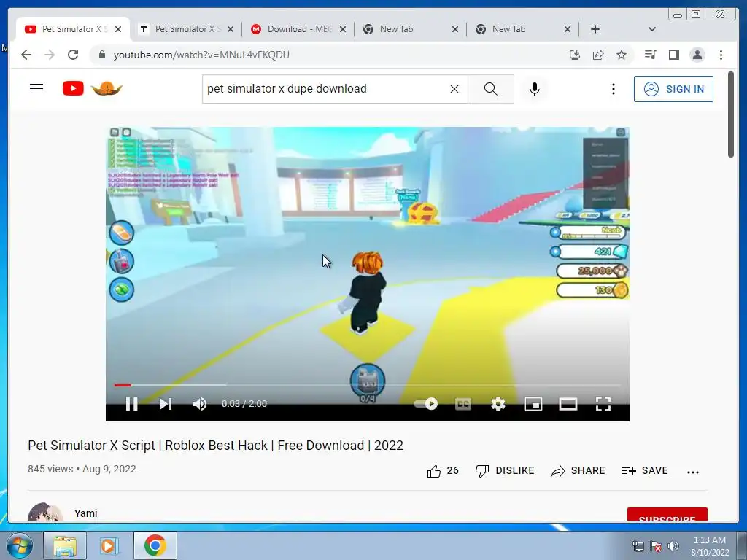Image resolution: width=747 pixels, height=560 pixels.
Task: Open File Explorer from the taskbar
Action: pos(65,545)
